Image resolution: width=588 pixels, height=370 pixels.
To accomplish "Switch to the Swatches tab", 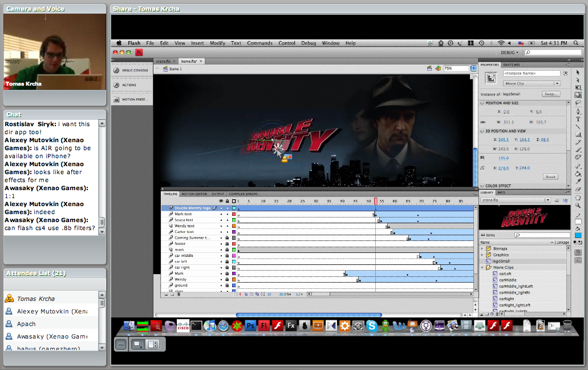I will point(512,65).
